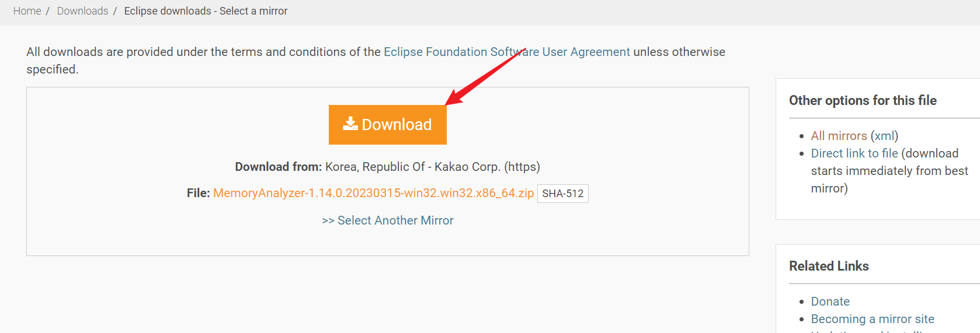Viewport: 980px width, 333px height.
Task: Choose Select Another Mirror
Action: tap(388, 220)
